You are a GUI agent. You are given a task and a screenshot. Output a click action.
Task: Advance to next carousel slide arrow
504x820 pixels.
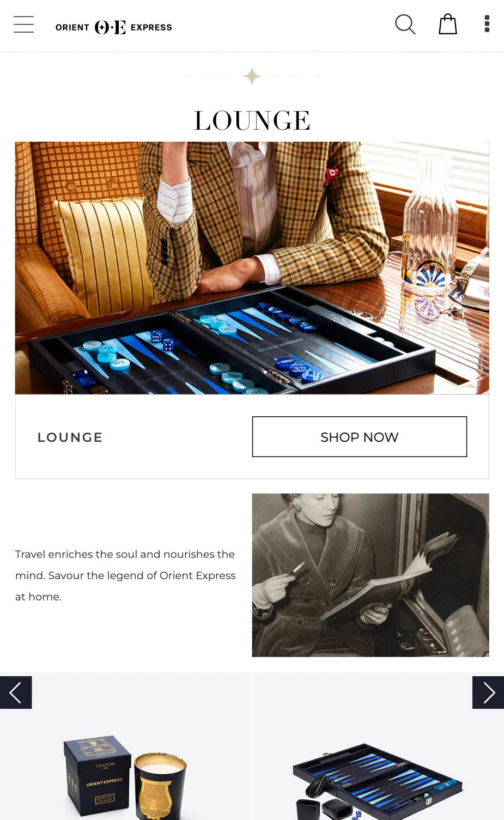488,693
